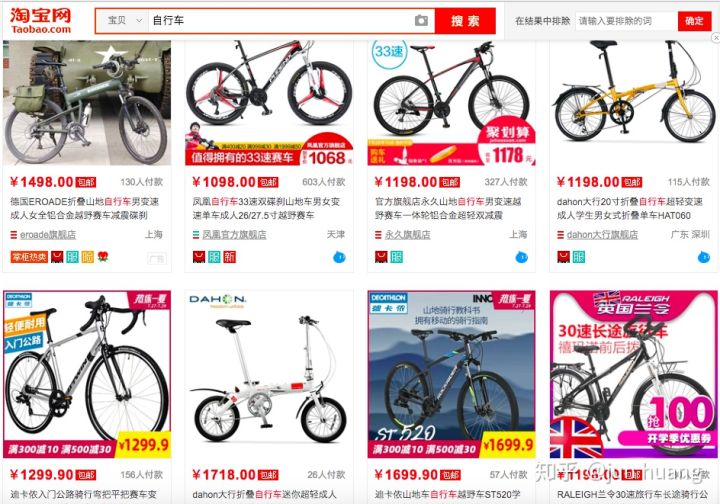
Task: Open the eroade旗舰店 store link
Action: click(x=48, y=235)
